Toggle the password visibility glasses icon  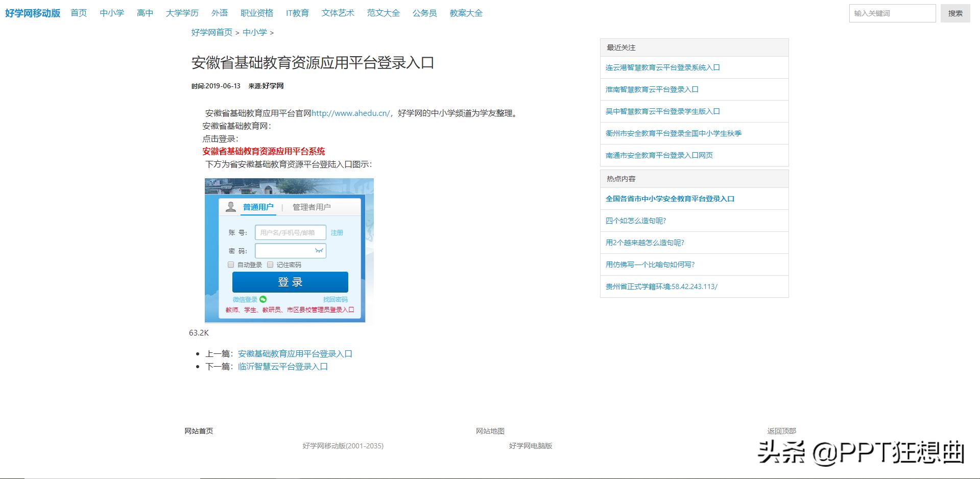(x=319, y=251)
